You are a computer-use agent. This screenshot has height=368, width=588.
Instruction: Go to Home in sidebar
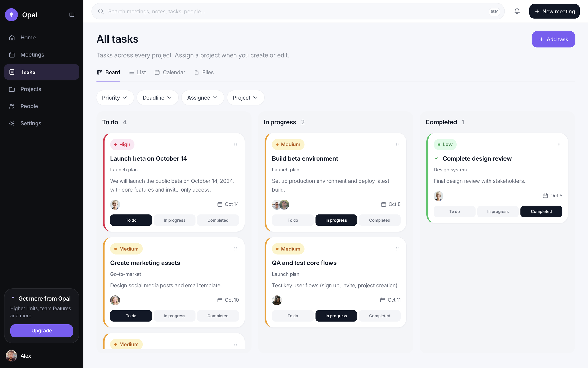pos(42,38)
